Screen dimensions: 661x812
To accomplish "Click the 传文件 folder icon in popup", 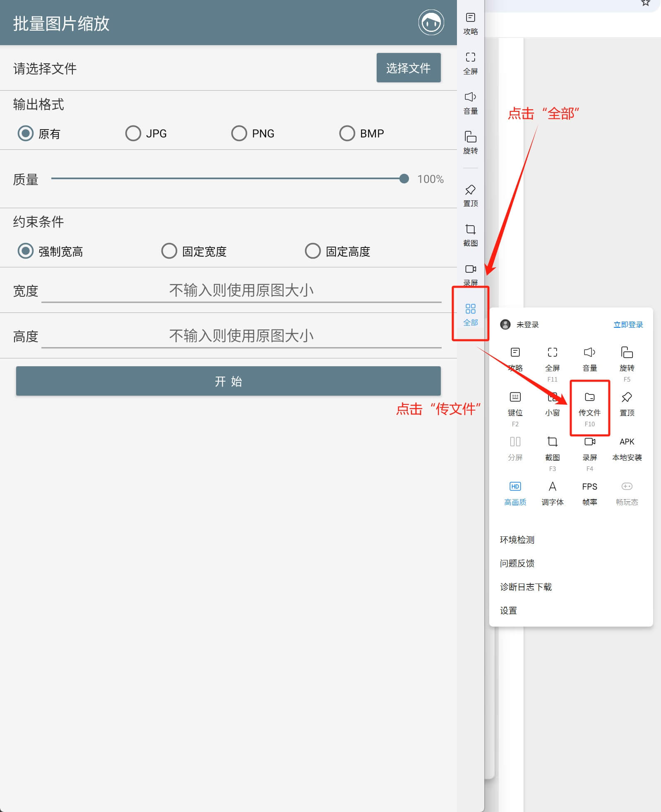I will point(589,398).
